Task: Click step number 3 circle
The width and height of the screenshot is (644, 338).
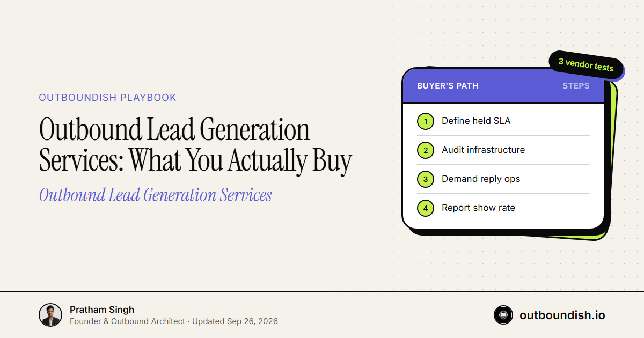Action: [x=426, y=179]
